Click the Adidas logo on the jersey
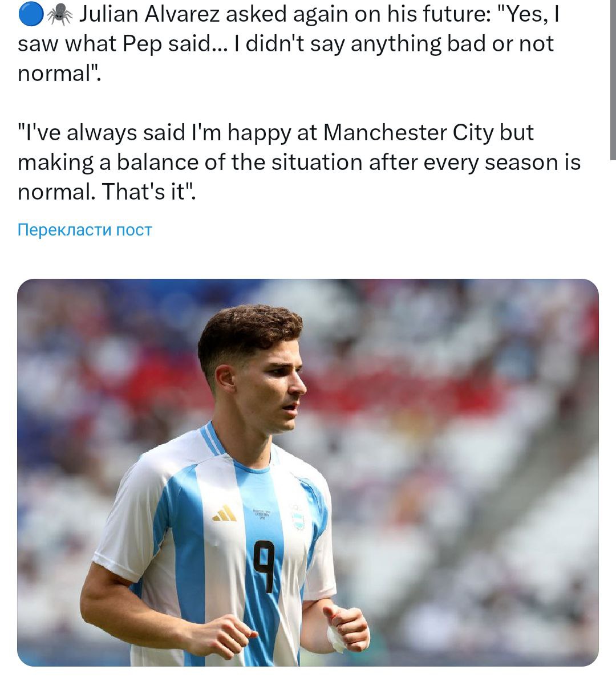Image resolution: width=616 pixels, height=686 pixels. click(x=226, y=514)
